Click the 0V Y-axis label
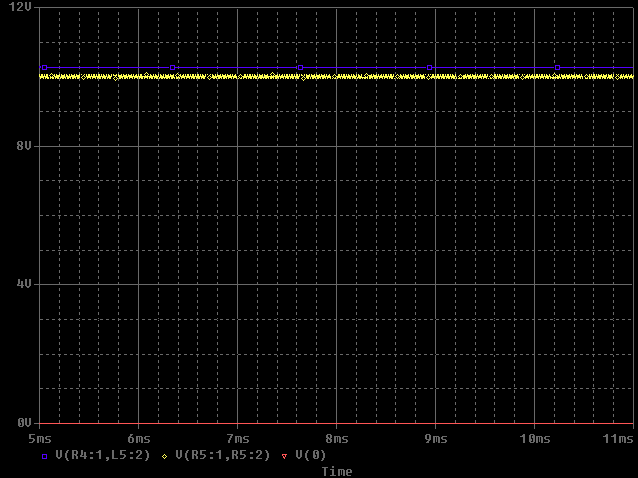This screenshot has height=478, width=638. tap(24, 423)
